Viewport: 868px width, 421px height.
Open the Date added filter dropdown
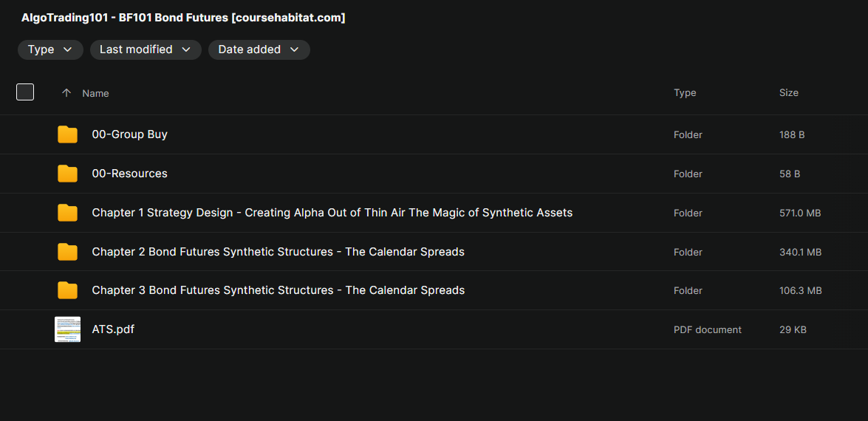(x=259, y=49)
